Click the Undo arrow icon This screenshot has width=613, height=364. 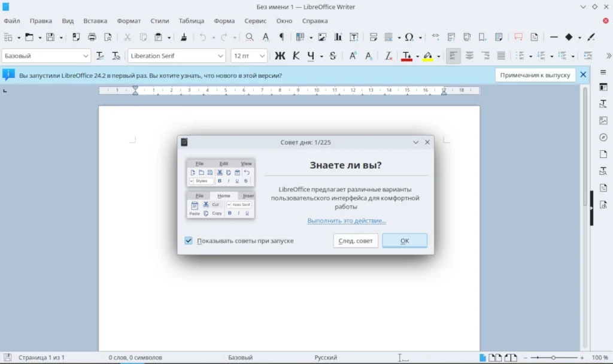[x=202, y=37]
